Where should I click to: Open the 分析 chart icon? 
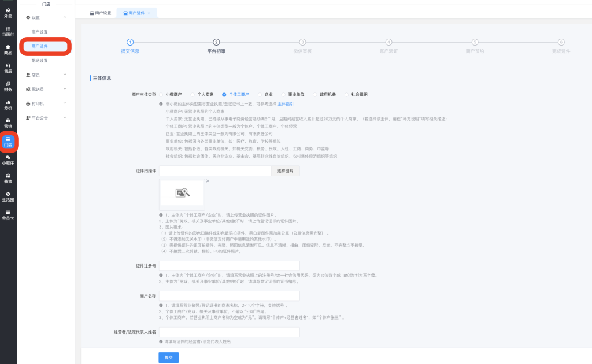click(8, 105)
